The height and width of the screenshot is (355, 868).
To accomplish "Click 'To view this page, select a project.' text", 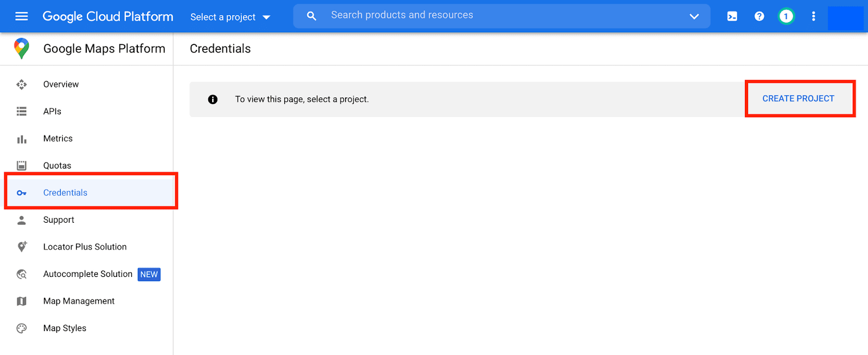I will click(302, 99).
